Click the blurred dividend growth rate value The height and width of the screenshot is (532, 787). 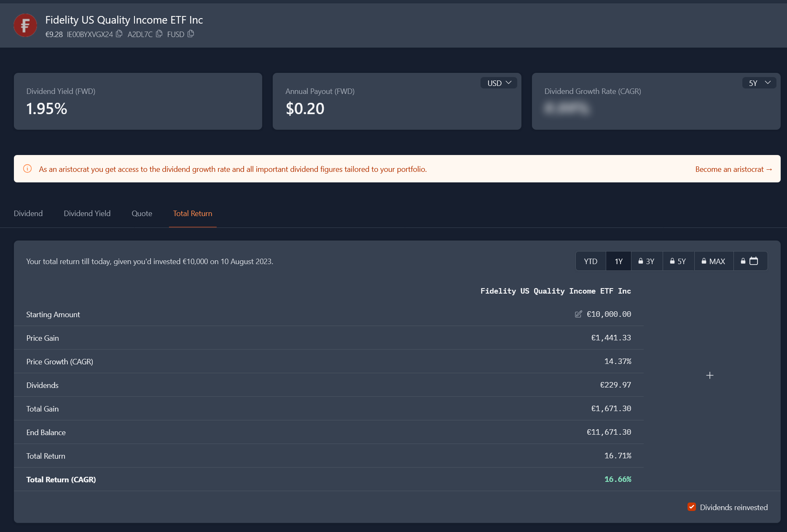click(x=566, y=109)
